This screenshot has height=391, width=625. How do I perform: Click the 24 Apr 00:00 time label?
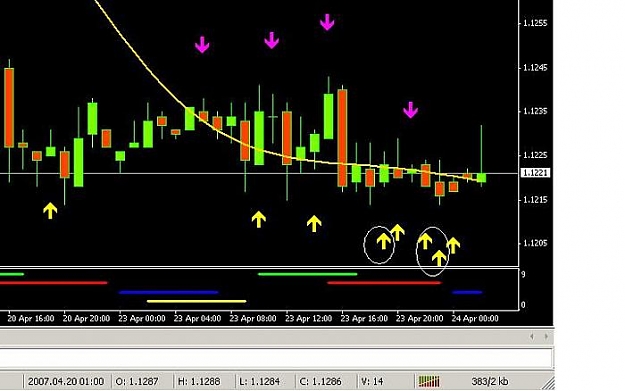tap(474, 318)
